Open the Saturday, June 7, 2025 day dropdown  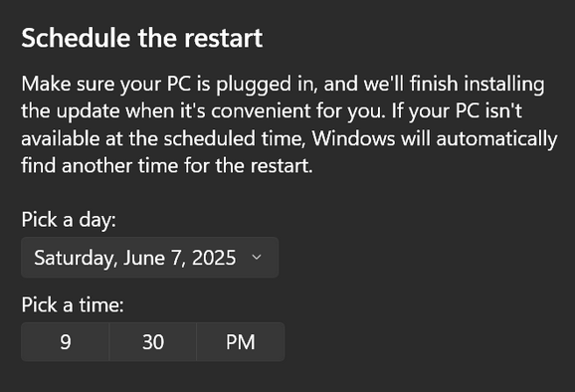[x=149, y=258]
